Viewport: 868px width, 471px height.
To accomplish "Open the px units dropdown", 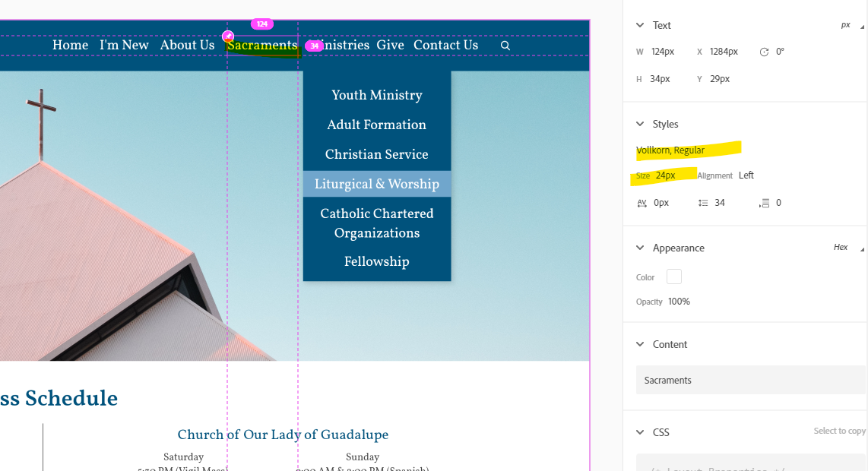I will (x=850, y=25).
